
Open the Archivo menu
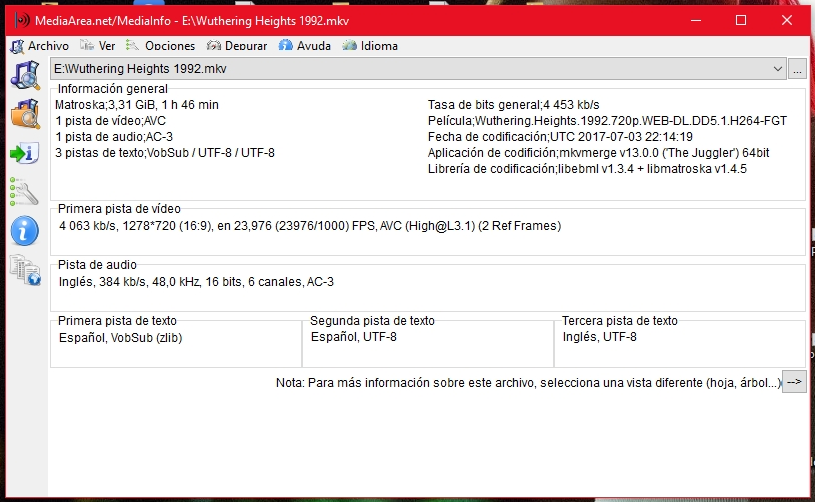(x=40, y=46)
